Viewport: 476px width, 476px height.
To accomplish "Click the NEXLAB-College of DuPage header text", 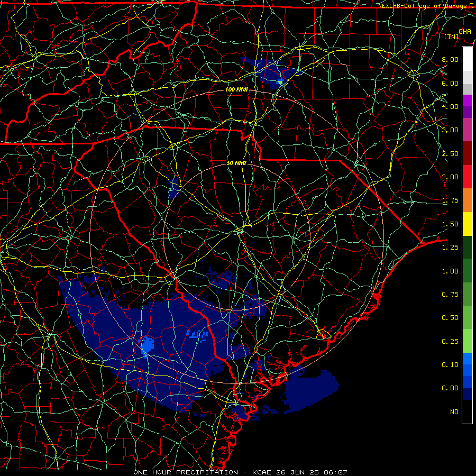I will point(426,6).
